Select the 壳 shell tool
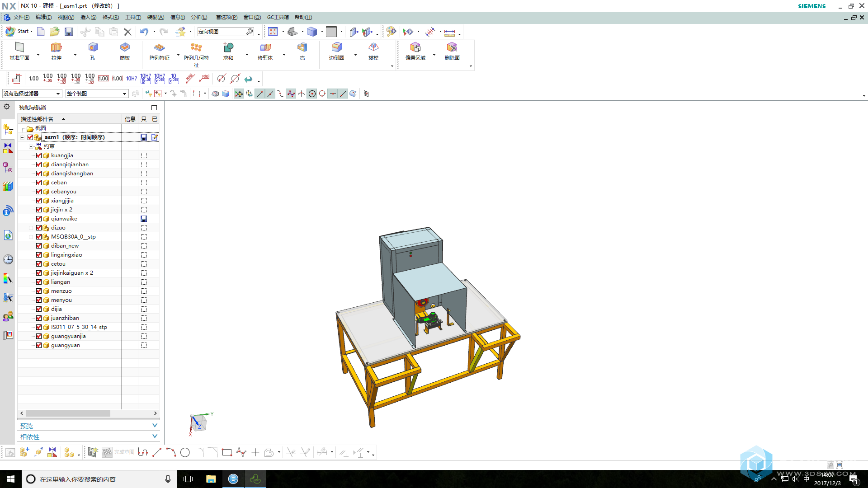This screenshot has height=488, width=868. (302, 51)
